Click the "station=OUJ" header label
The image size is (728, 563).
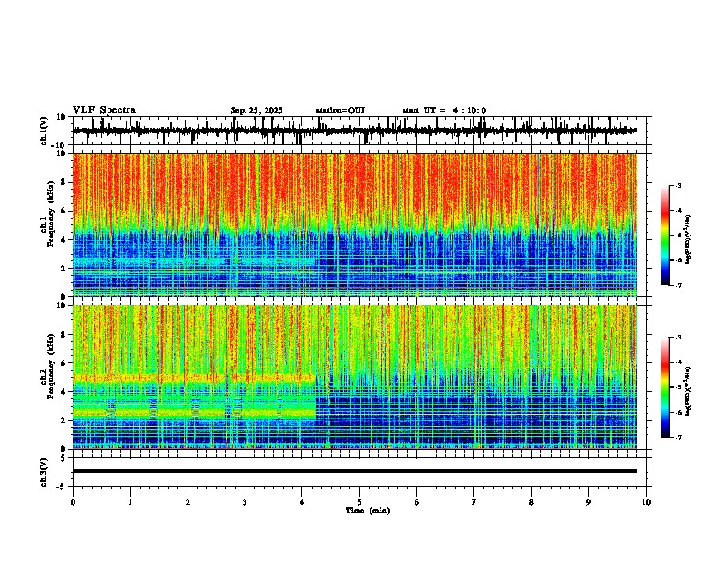(x=340, y=110)
